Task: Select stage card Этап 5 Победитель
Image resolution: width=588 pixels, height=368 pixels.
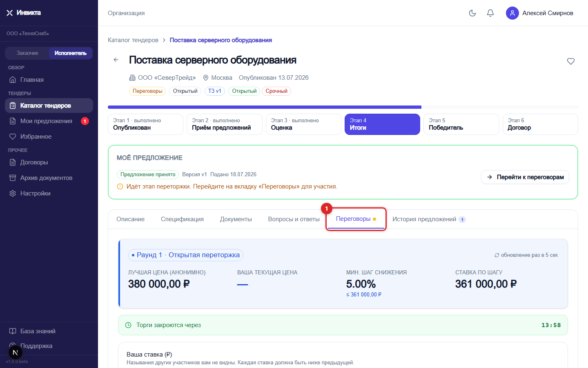Action: pyautogui.click(x=461, y=124)
